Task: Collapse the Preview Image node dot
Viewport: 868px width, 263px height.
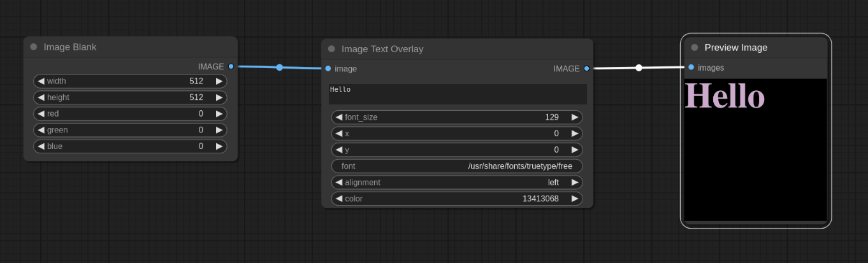Action: tap(695, 48)
